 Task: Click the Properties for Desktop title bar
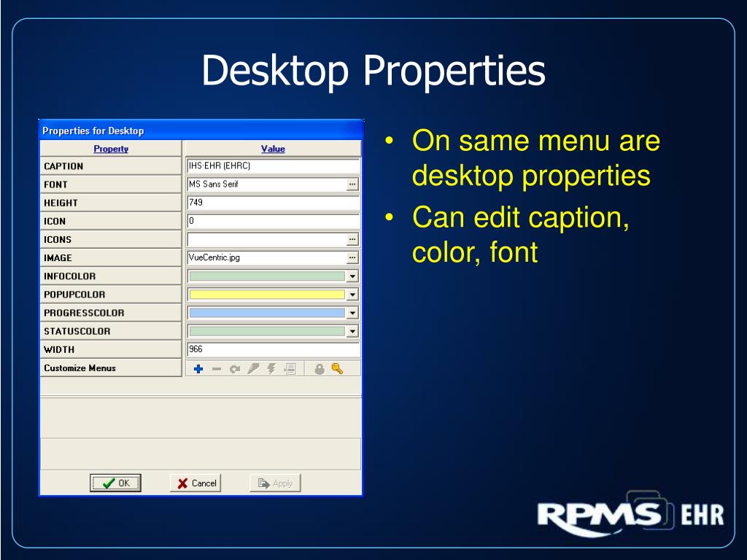(201, 131)
